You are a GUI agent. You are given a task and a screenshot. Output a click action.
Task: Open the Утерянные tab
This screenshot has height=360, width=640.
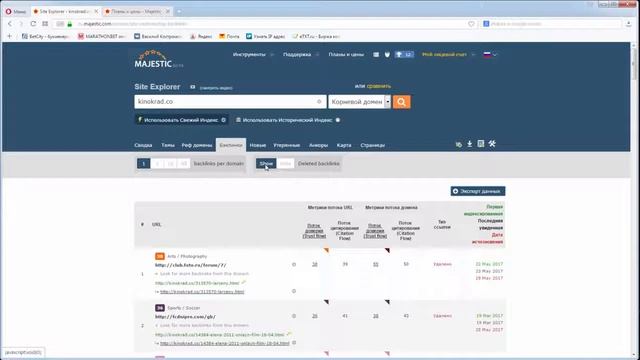(287, 145)
